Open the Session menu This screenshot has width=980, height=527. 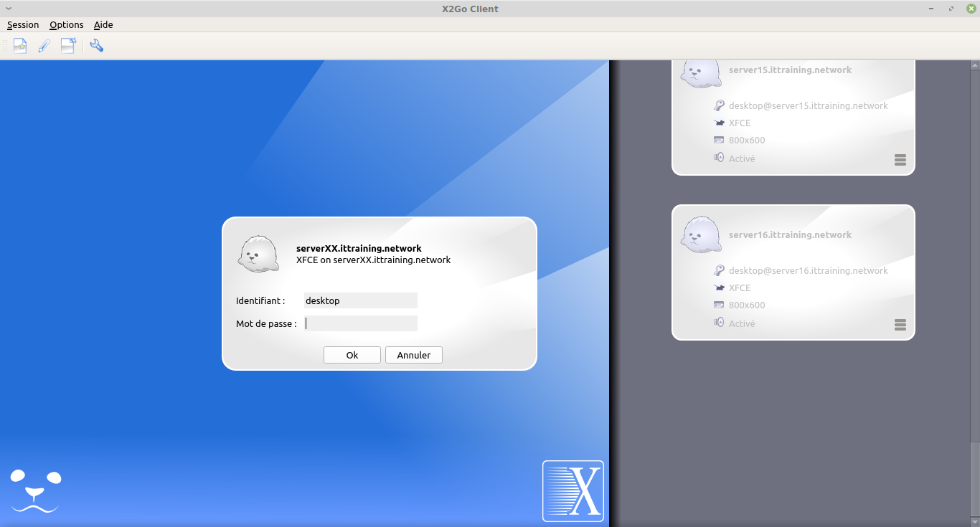tap(23, 24)
